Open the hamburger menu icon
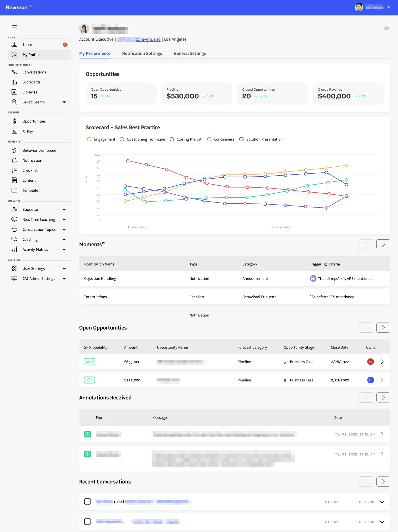 point(14,27)
